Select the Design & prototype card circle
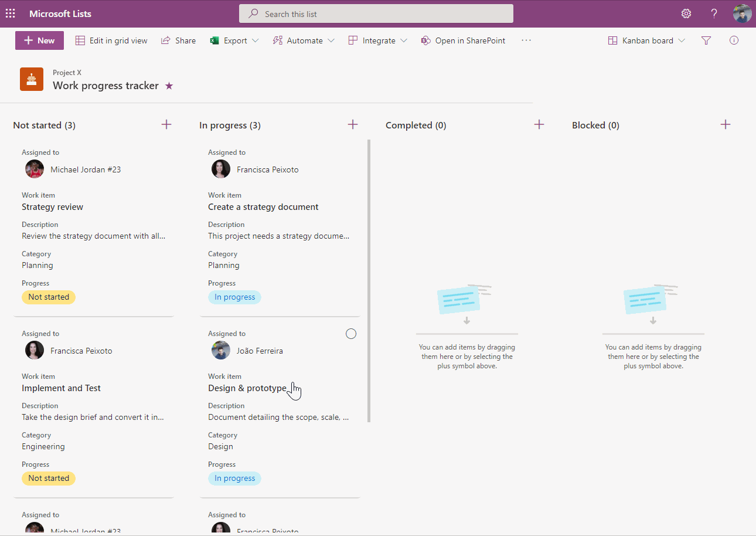 351,334
